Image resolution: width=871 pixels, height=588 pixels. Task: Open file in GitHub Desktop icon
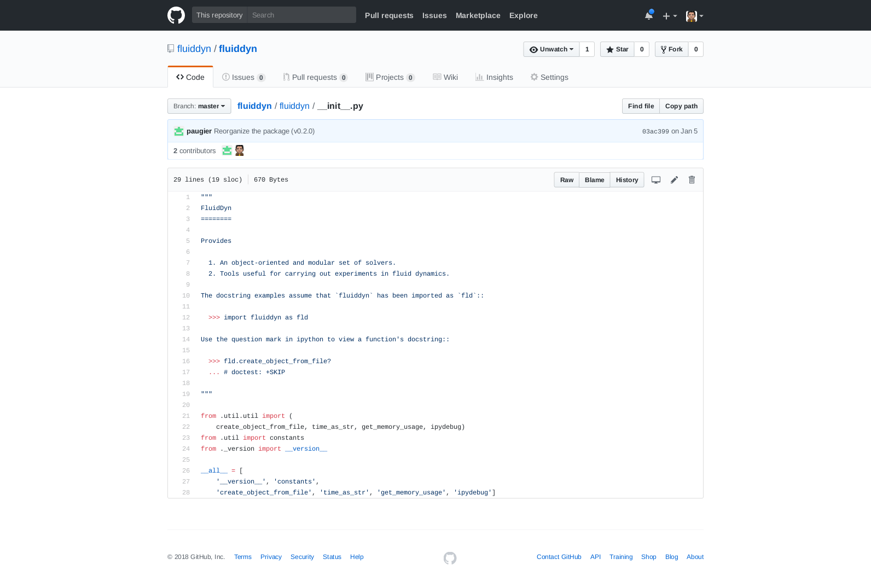(656, 180)
